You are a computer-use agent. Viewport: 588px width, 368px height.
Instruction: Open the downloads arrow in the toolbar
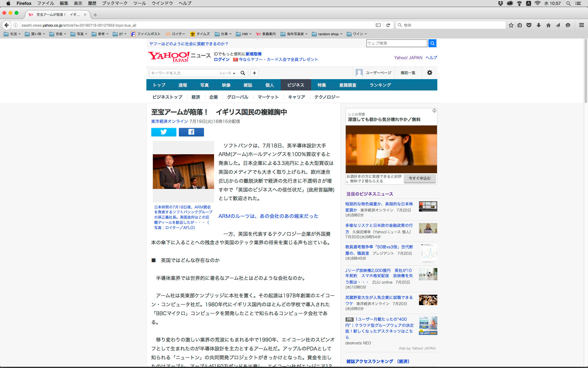click(x=538, y=25)
